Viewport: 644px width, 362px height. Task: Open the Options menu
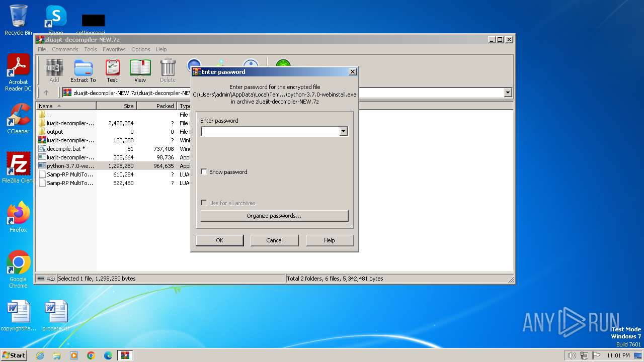point(141,49)
